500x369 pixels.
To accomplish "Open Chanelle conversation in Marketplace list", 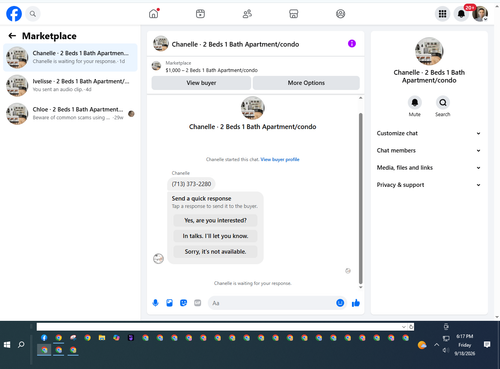I will click(70, 57).
